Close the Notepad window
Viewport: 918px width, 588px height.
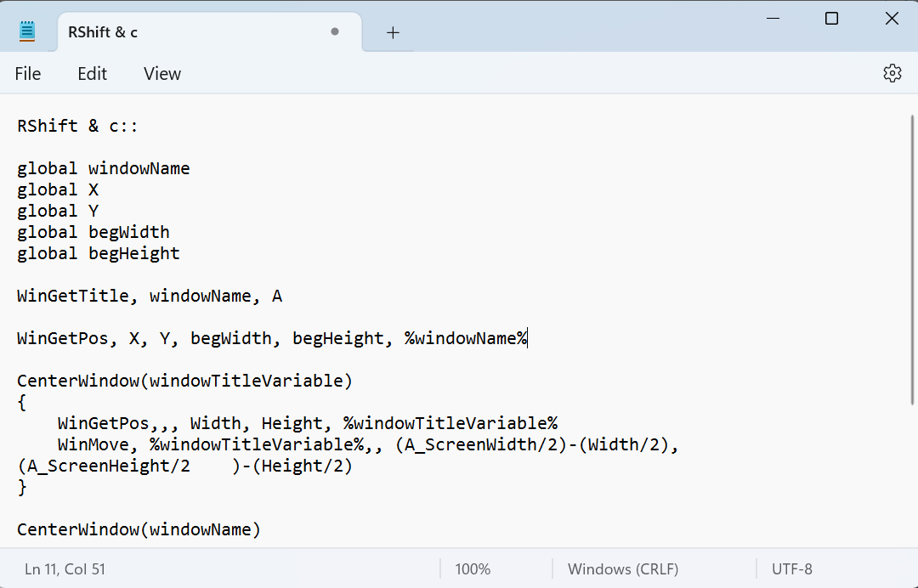(x=891, y=19)
